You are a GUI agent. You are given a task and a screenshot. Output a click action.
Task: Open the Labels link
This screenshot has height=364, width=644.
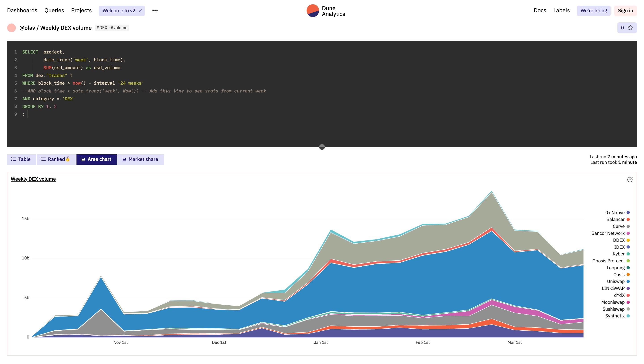(x=561, y=11)
